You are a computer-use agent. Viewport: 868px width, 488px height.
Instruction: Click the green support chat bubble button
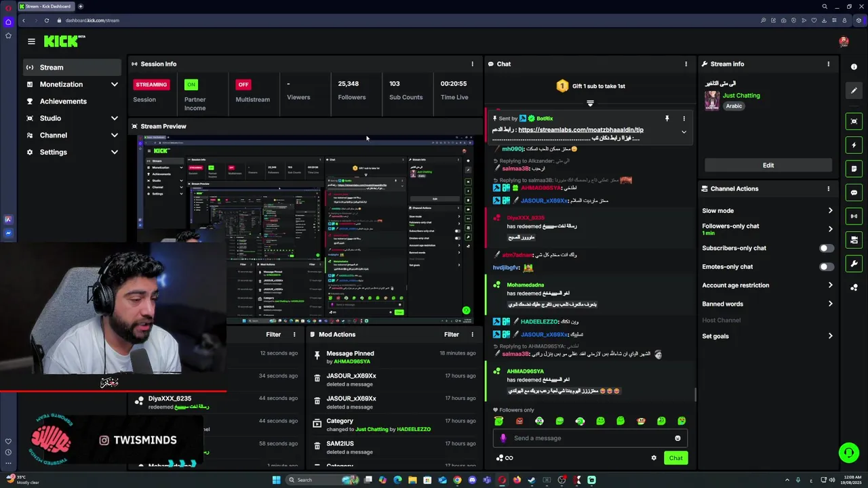click(x=848, y=452)
